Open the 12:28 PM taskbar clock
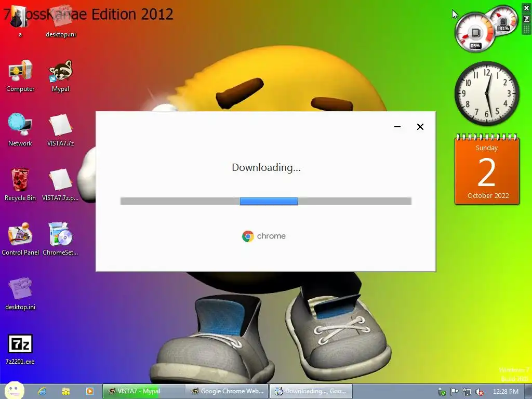This screenshot has height=399, width=532. pos(506,392)
